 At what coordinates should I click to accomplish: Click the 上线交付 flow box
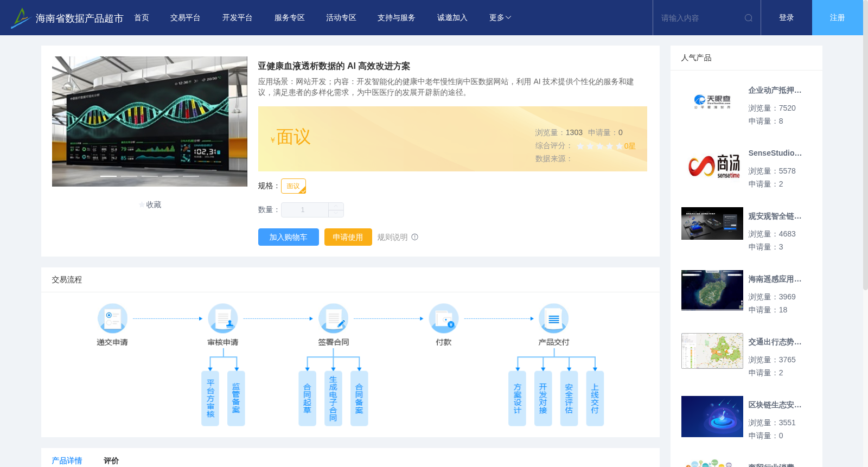(595, 399)
